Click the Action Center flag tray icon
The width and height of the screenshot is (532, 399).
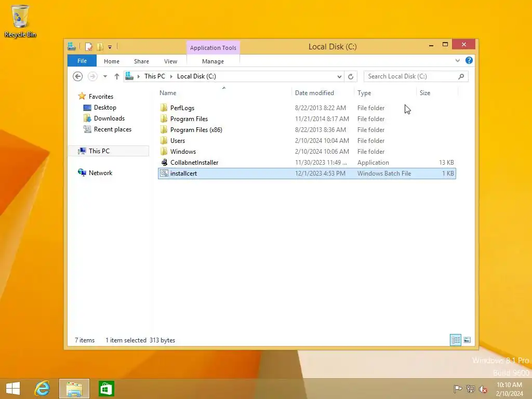pos(458,389)
